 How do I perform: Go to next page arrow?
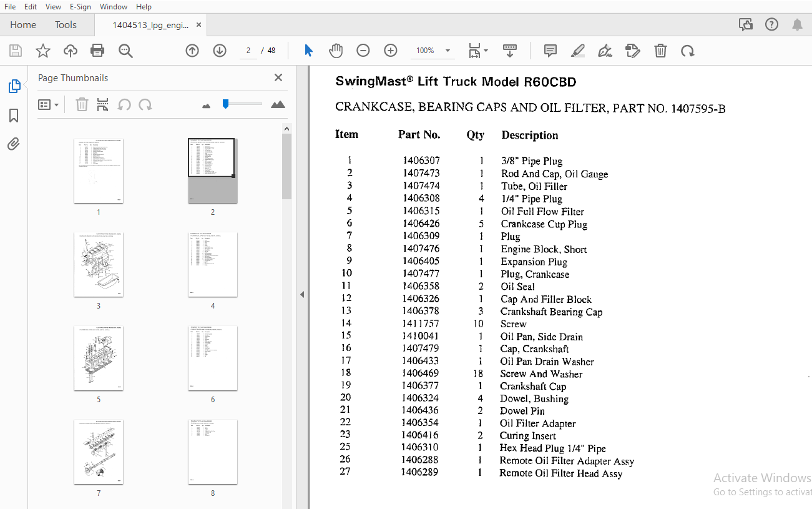220,51
